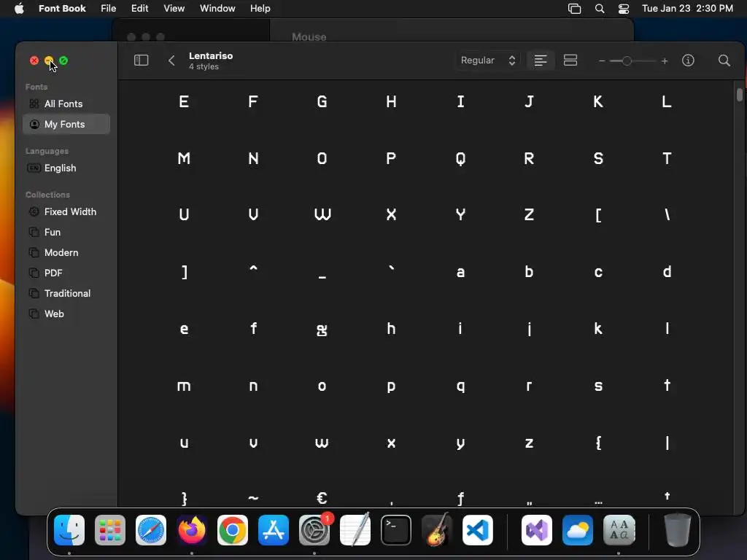Open the Help menu
Image resolution: width=747 pixels, height=560 pixels.
pyautogui.click(x=260, y=9)
